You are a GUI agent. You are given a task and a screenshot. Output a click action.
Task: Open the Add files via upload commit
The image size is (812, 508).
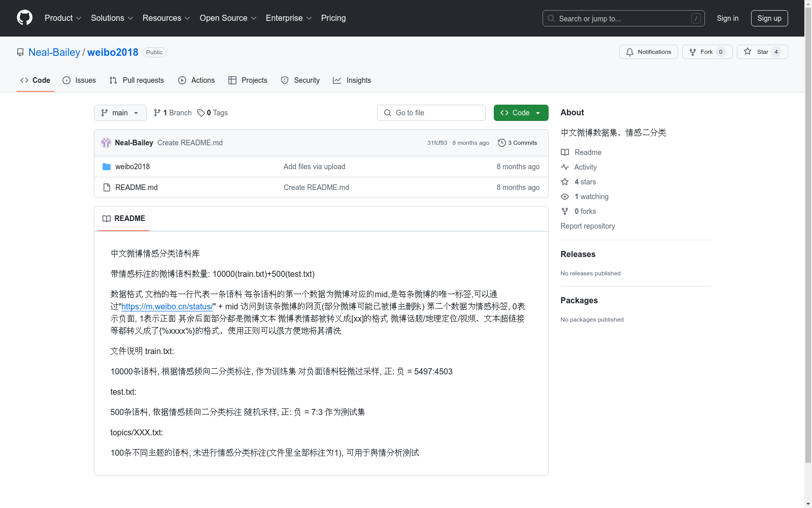pyautogui.click(x=314, y=167)
